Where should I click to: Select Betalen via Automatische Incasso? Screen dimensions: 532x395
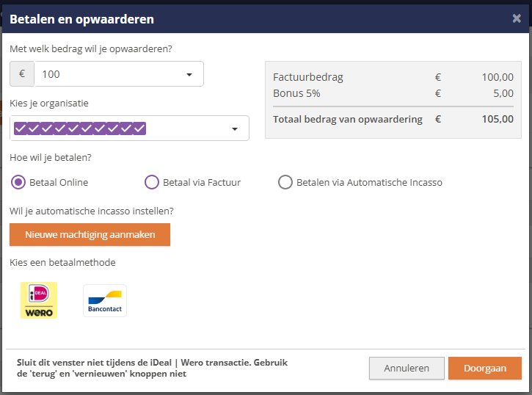[285, 182]
